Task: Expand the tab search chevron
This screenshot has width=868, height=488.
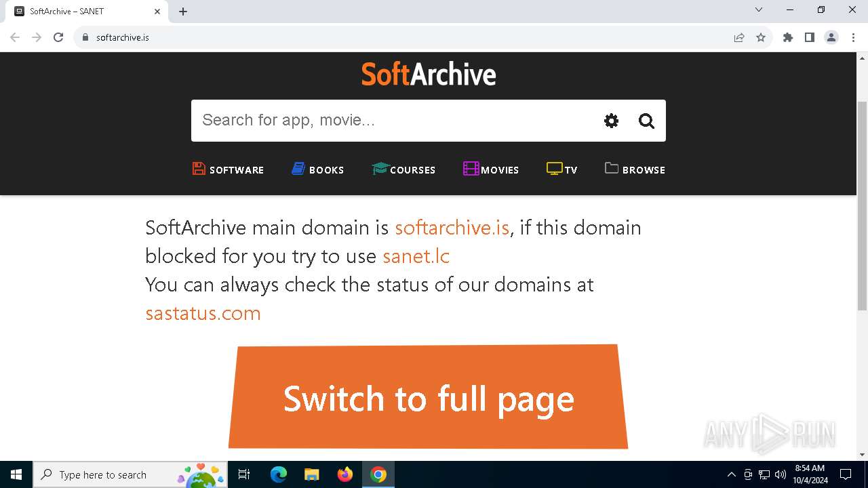Action: pos(759,9)
